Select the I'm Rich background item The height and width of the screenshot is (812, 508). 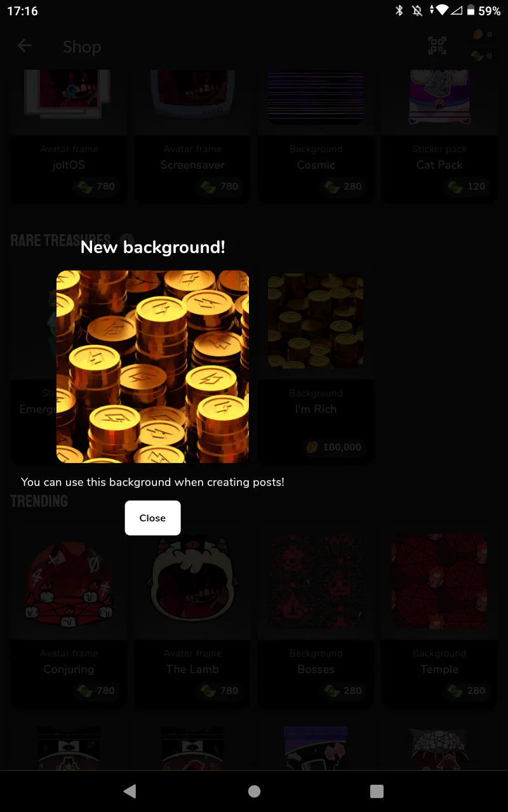click(x=316, y=365)
